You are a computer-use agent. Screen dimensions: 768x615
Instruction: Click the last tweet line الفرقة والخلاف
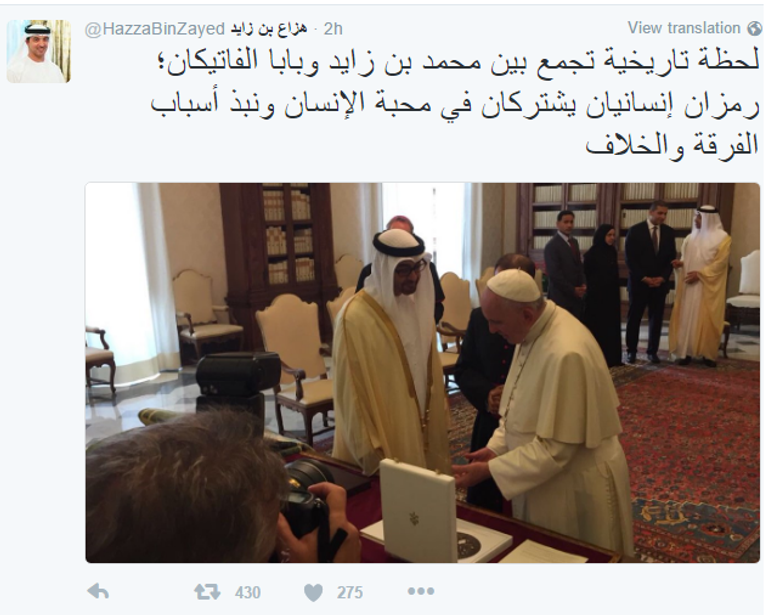tap(672, 145)
